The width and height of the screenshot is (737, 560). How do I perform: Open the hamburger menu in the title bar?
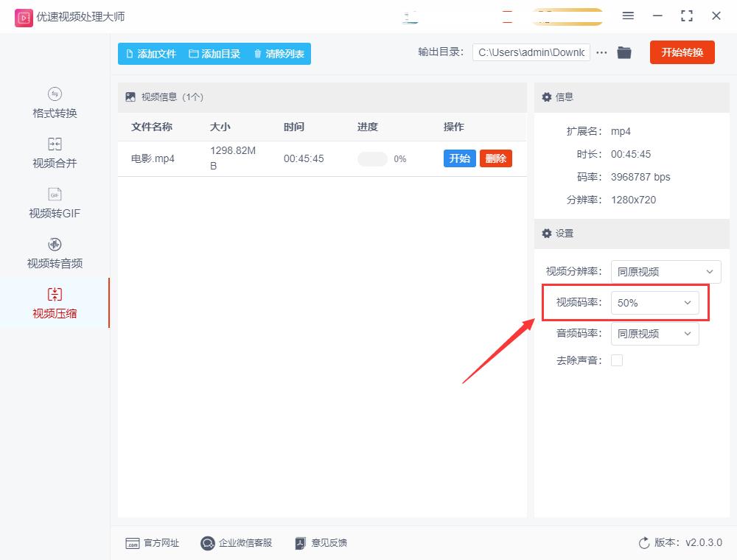[628, 15]
